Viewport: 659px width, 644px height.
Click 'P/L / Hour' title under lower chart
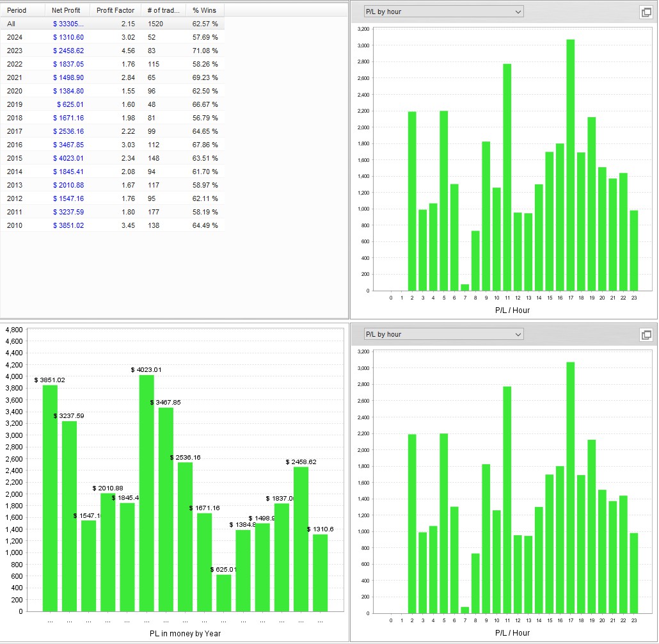coord(512,633)
